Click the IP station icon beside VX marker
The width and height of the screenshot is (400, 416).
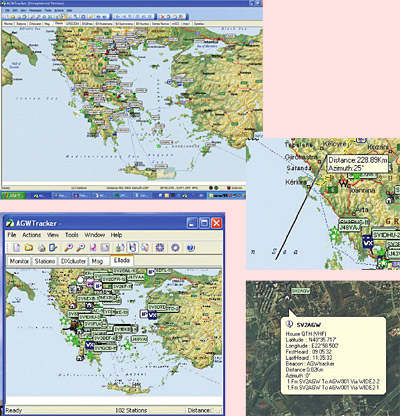click(144, 314)
